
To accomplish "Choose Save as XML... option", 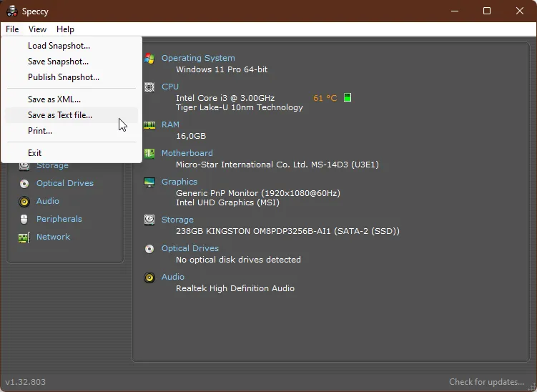I will point(54,99).
